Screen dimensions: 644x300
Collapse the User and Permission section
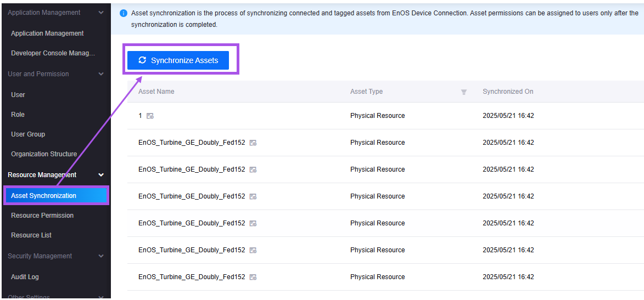point(101,74)
